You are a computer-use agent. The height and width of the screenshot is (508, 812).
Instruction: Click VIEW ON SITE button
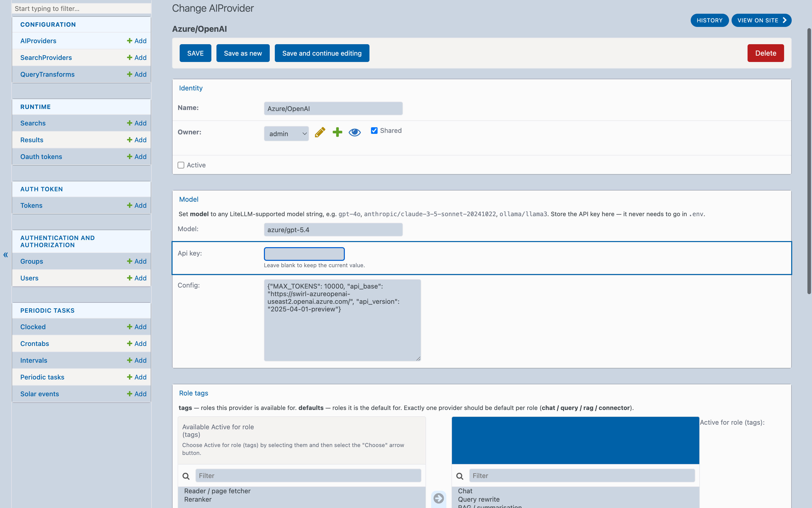[761, 20]
